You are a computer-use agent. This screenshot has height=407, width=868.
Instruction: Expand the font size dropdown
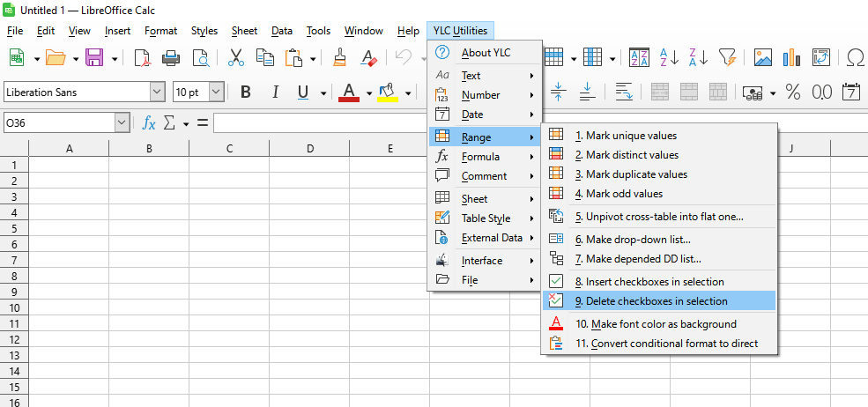(216, 92)
